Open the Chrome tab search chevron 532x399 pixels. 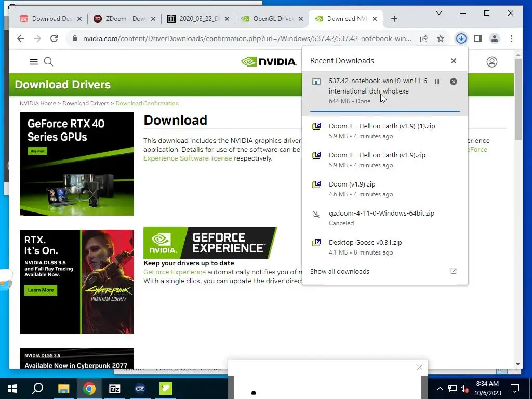pos(438,13)
